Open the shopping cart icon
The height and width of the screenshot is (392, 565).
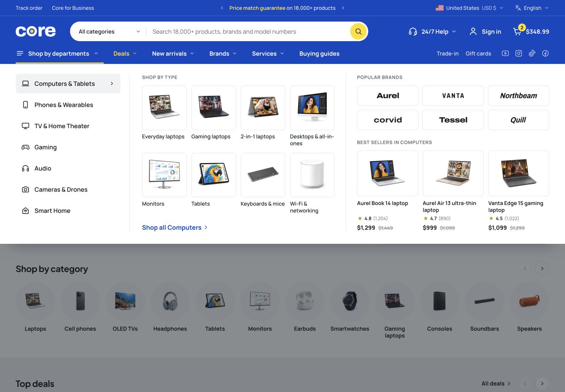(518, 31)
